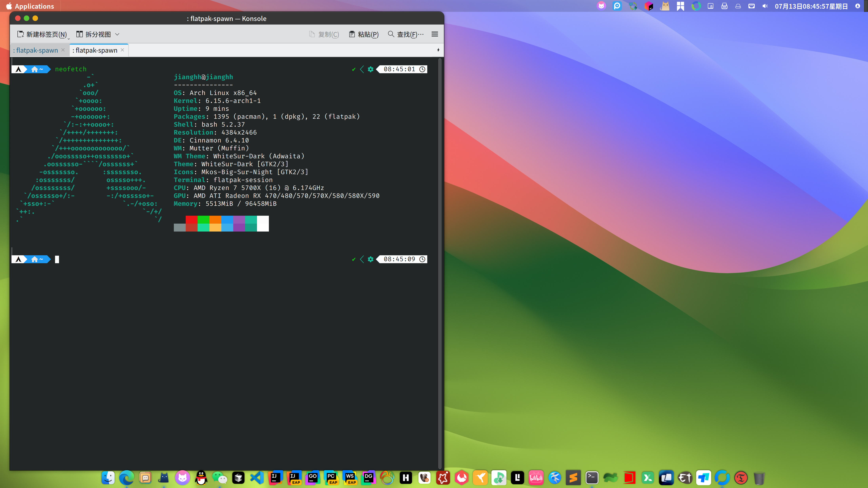The width and height of the screenshot is (868, 488).
Task: Click the red color block in neofetch palette
Action: pyautogui.click(x=191, y=220)
